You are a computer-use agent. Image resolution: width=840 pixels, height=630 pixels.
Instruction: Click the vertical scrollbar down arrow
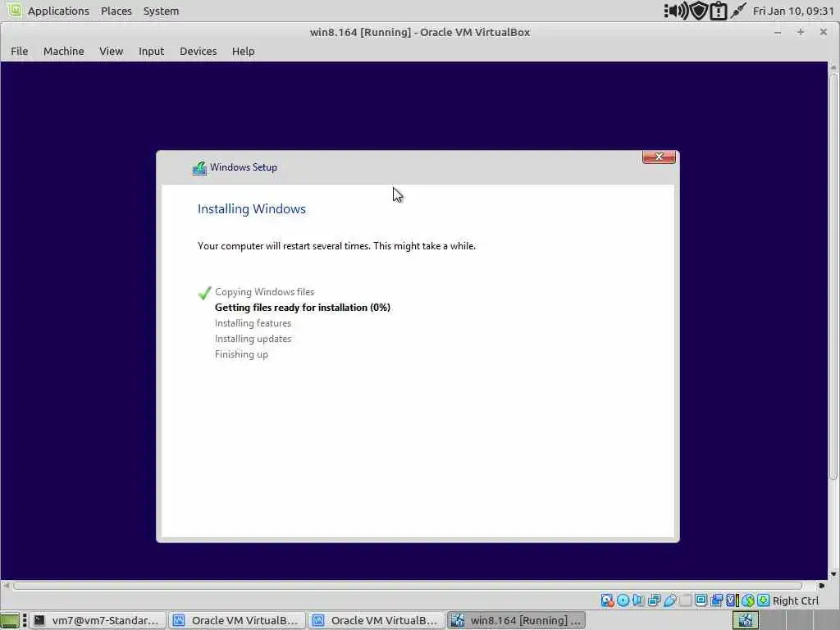click(x=833, y=573)
